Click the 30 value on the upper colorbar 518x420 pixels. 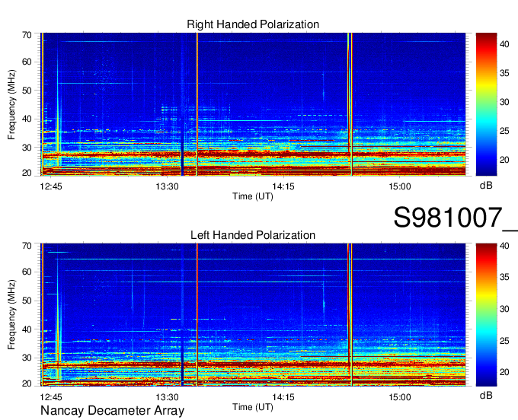[x=504, y=102]
